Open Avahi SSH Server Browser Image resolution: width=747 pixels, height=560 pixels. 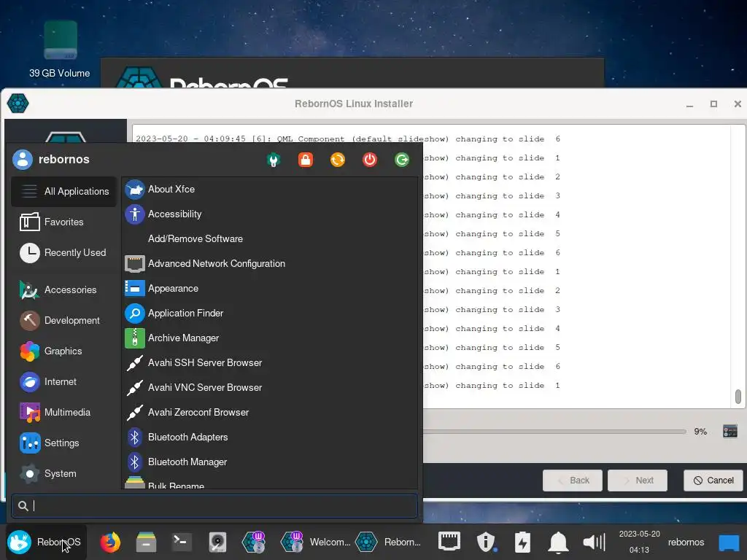(270, 363)
